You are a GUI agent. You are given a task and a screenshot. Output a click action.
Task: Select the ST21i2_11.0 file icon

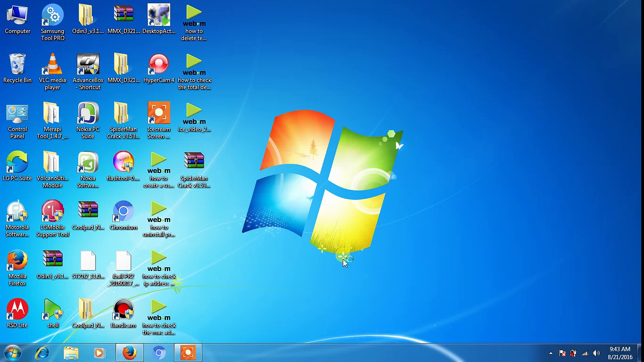(88, 265)
